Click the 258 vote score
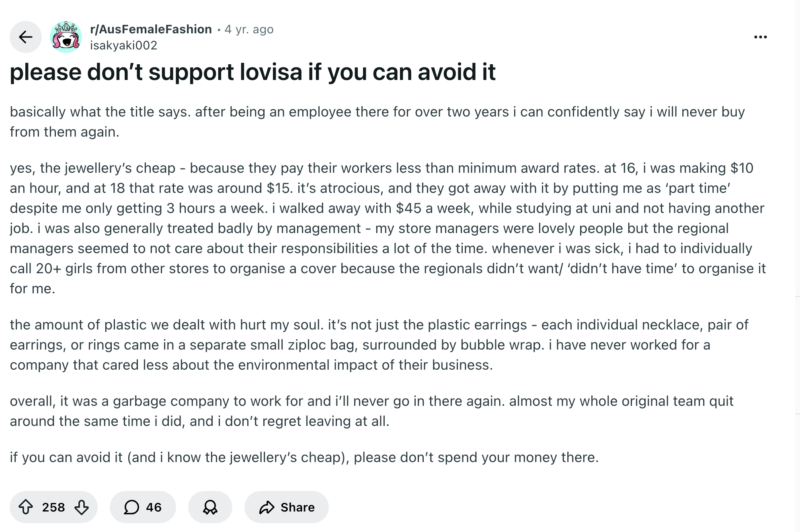This screenshot has width=800, height=532. tap(53, 507)
